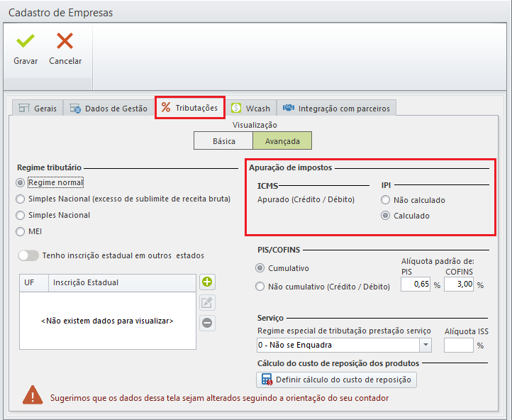The width and height of the screenshot is (512, 420).
Task: Add a state registration with green plus icon
Action: [x=207, y=282]
